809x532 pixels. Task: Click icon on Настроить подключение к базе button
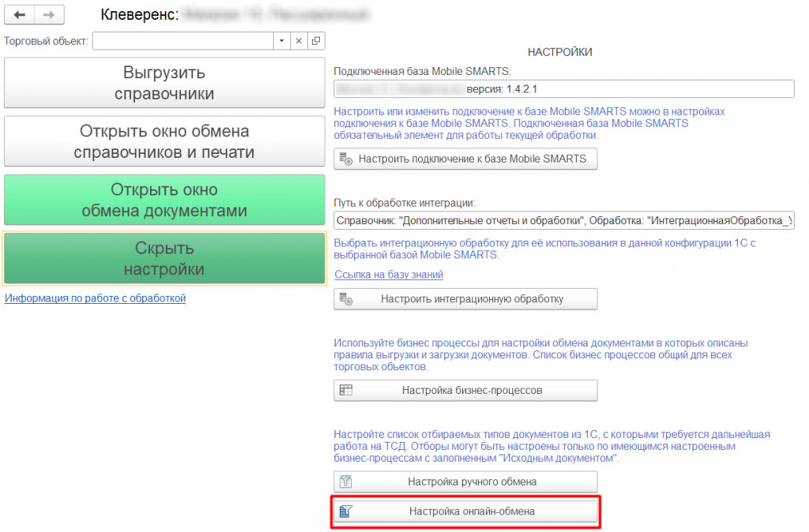pos(346,159)
